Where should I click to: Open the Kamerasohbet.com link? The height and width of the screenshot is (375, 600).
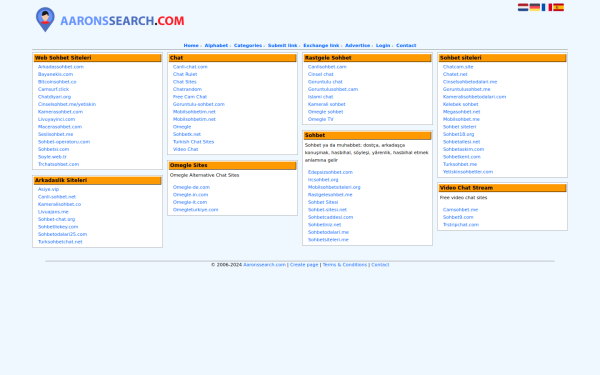point(60,112)
